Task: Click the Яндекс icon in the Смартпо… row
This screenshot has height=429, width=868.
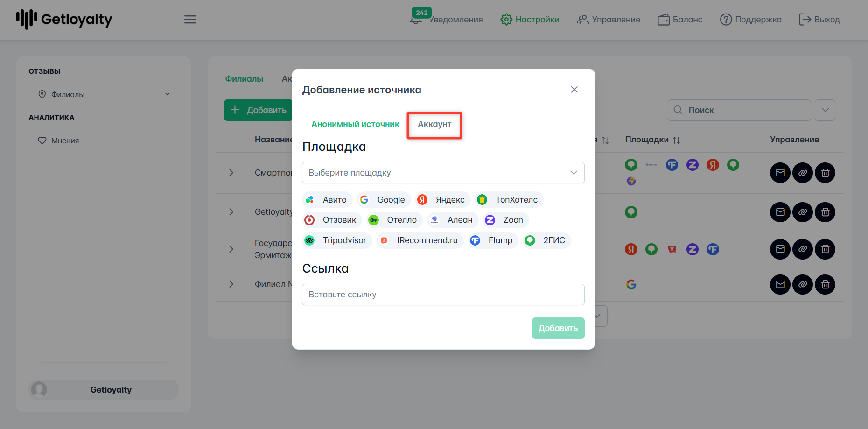Action: tap(713, 165)
